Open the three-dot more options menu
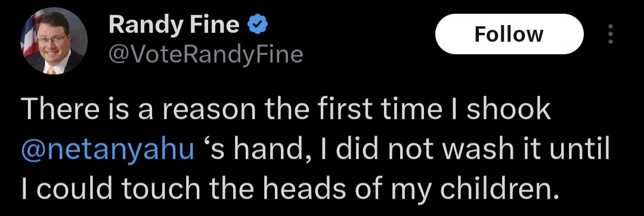 pos(611,34)
